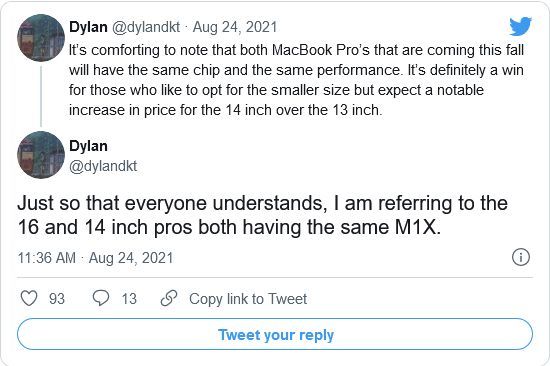Click the @dylandkt handle in the parent tweet header

coord(146,27)
